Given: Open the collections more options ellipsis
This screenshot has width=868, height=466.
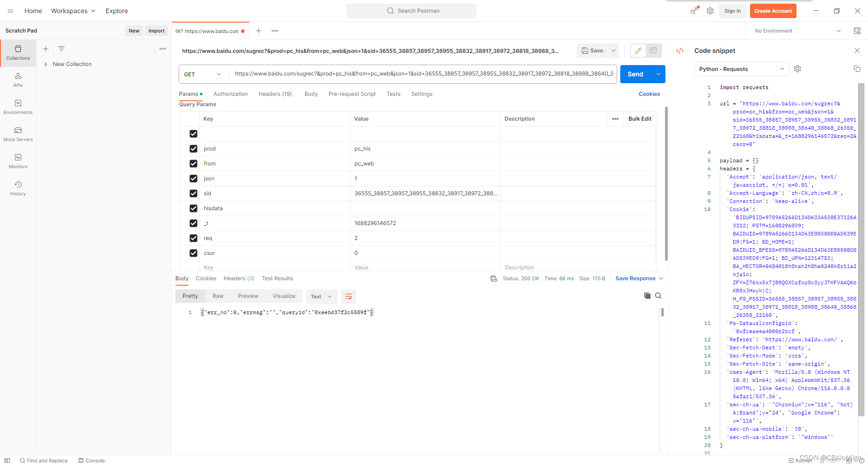Looking at the screenshot, I should pyautogui.click(x=163, y=49).
